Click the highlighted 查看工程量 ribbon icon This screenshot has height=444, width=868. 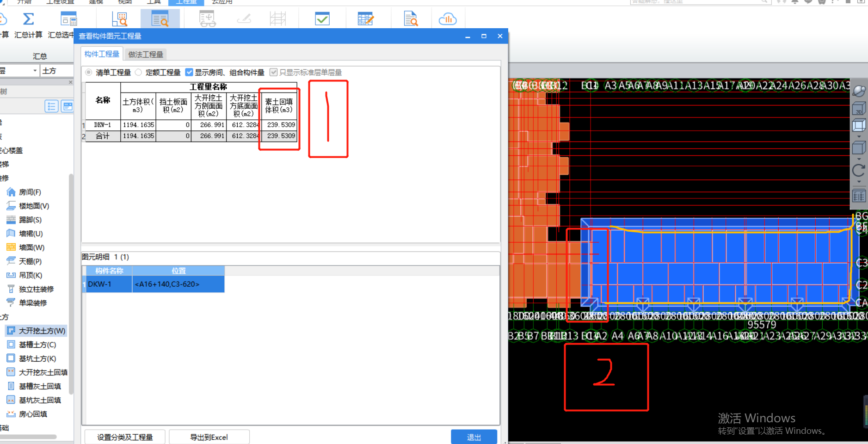point(160,19)
